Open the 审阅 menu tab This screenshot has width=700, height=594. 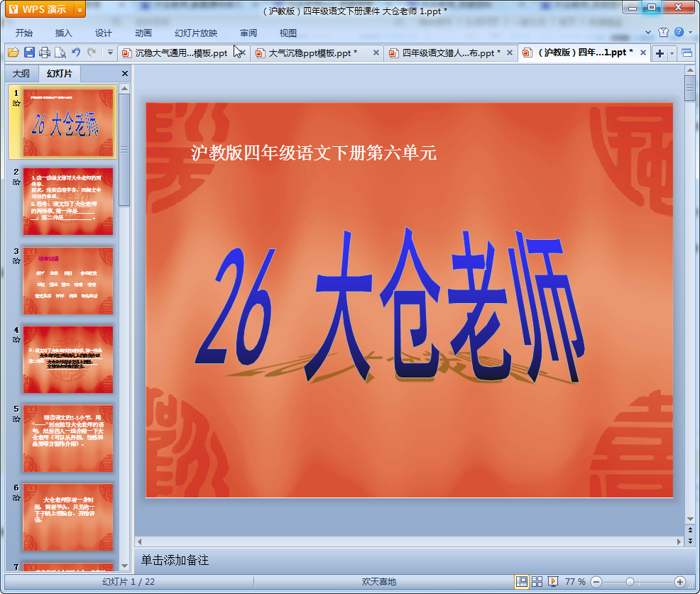tap(248, 33)
